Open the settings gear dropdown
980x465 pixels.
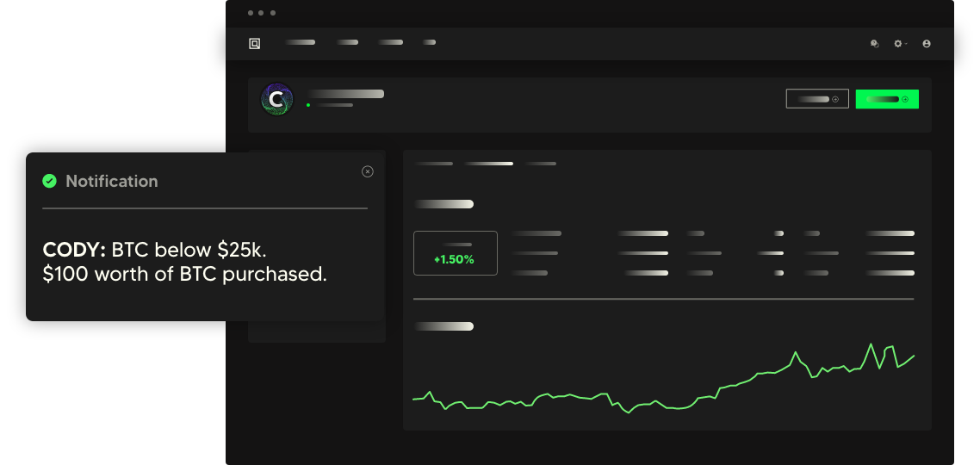(899, 43)
